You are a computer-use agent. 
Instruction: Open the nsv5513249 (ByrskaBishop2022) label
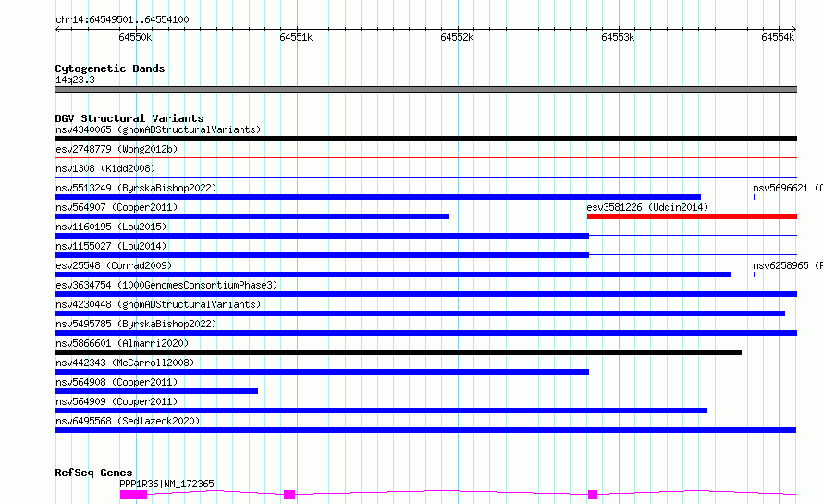(136, 188)
